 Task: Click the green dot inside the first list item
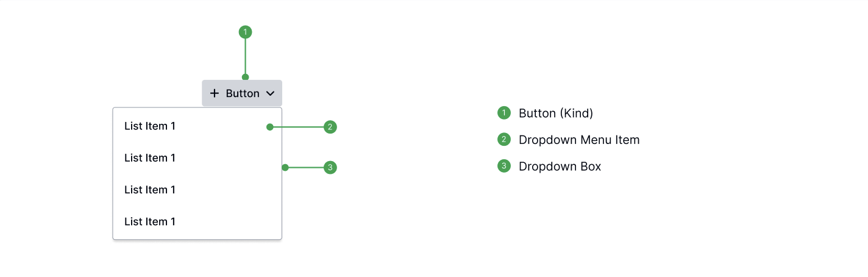[269, 127]
